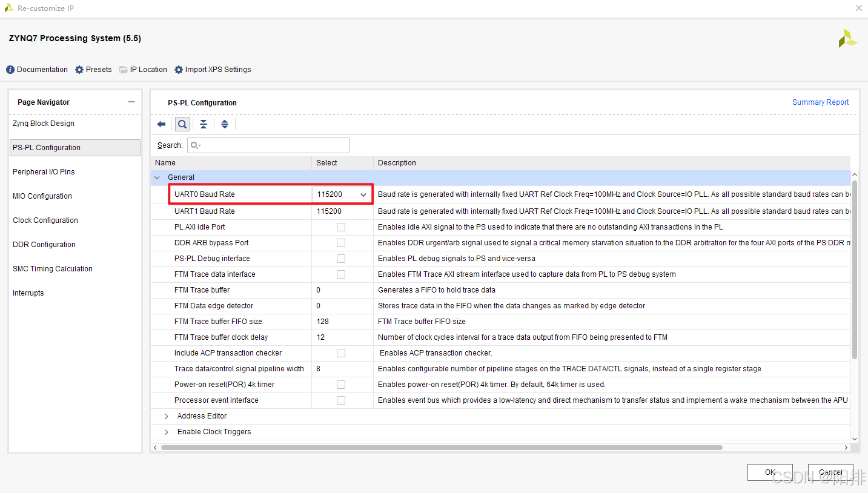This screenshot has width=868, height=493.
Task: Click the search field magnifier icon
Action: (195, 145)
